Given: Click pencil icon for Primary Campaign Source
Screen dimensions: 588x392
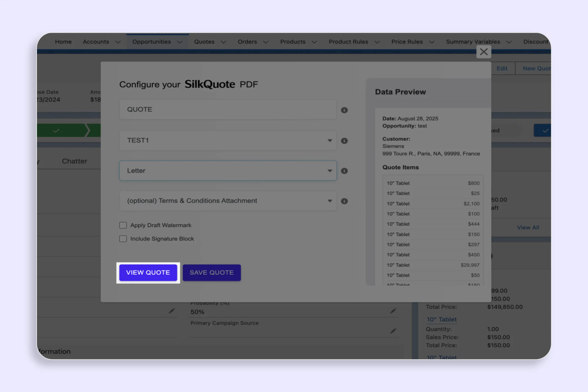Looking at the screenshot, I should (393, 331).
